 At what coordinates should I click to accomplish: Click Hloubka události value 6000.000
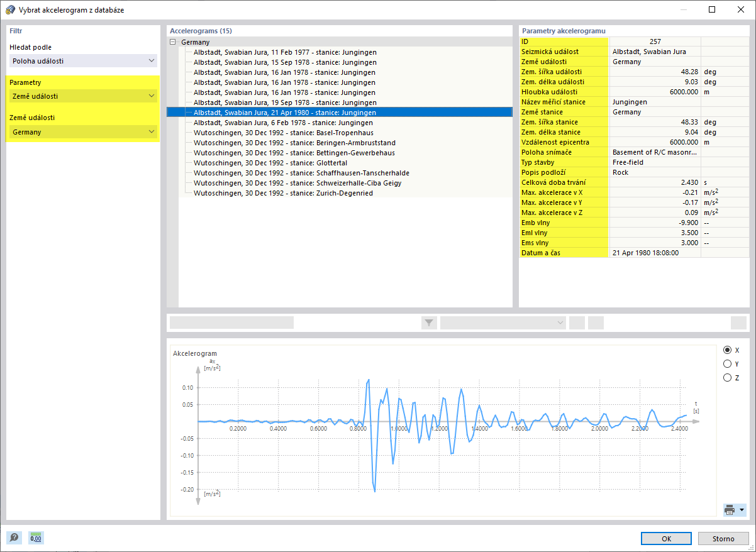[x=655, y=92]
